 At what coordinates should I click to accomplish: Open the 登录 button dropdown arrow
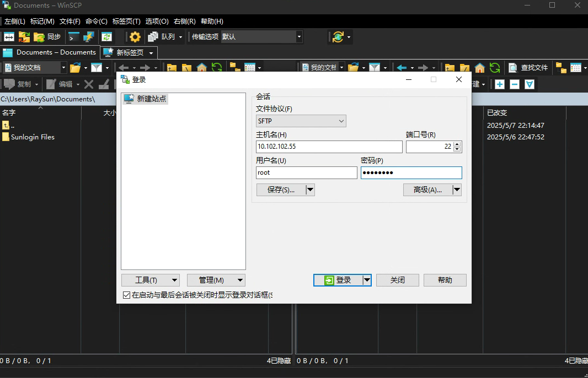pos(367,280)
